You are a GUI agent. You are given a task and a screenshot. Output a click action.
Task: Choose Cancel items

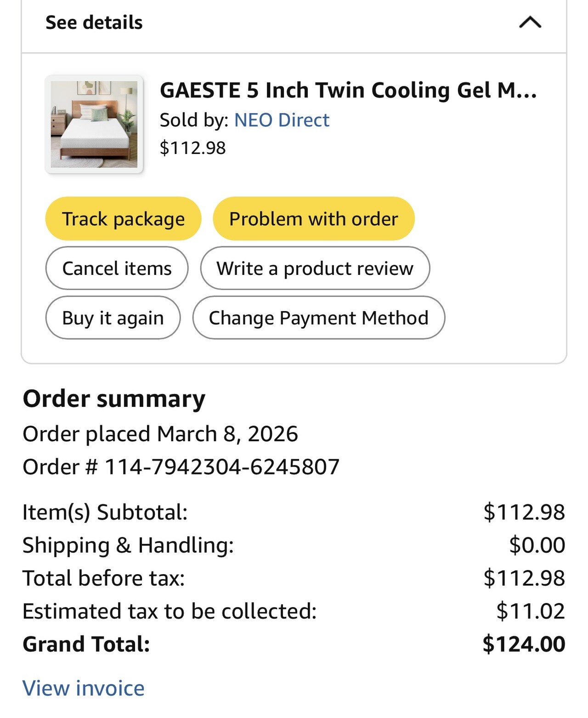point(117,268)
